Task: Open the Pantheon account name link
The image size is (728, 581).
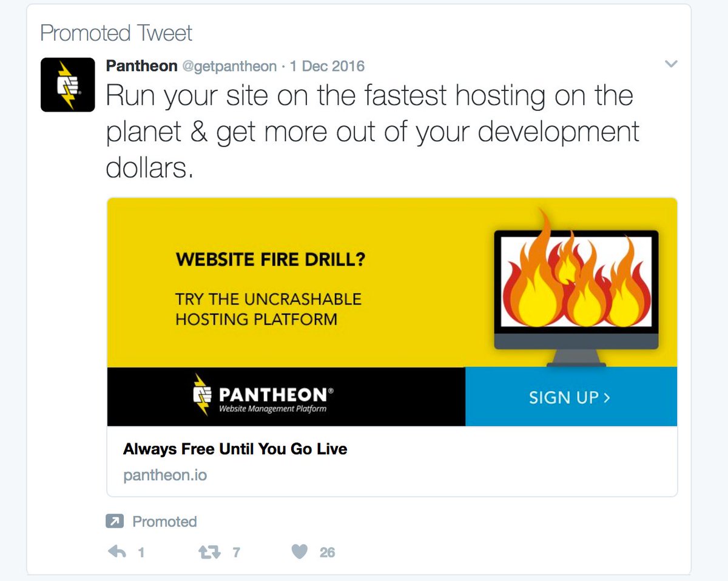Action: (x=141, y=65)
